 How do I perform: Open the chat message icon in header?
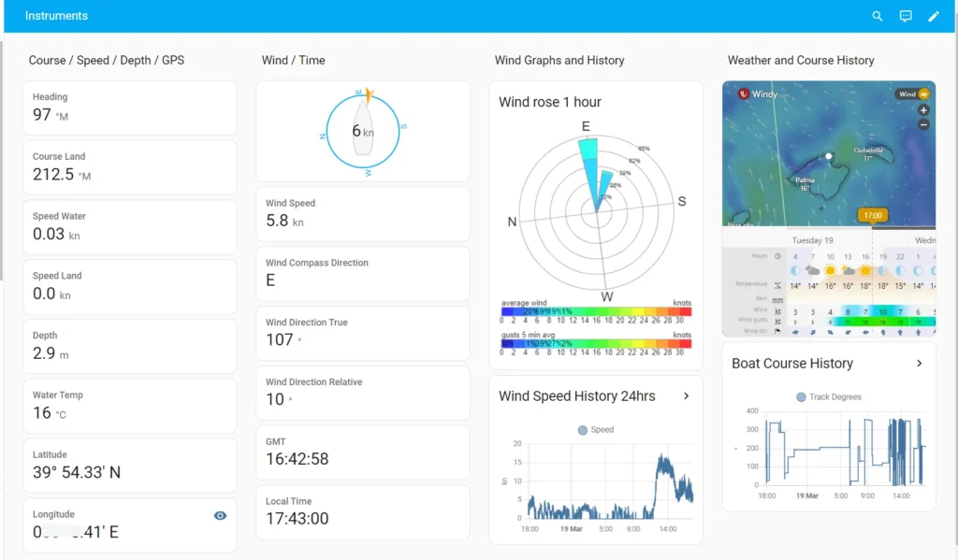tap(906, 17)
